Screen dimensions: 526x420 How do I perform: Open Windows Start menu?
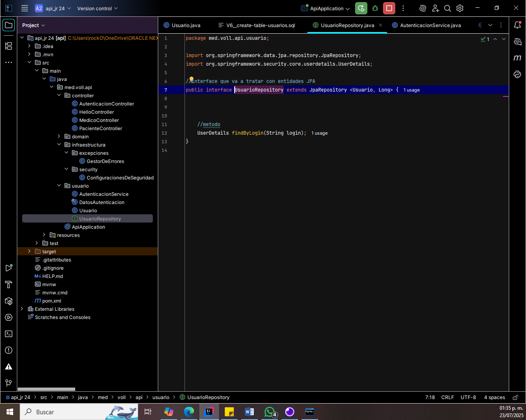(10, 412)
